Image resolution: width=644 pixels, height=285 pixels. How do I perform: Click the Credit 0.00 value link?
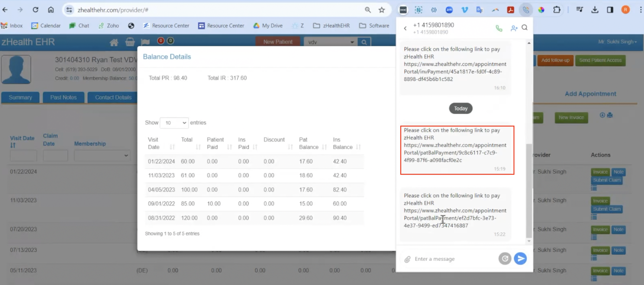74,78
